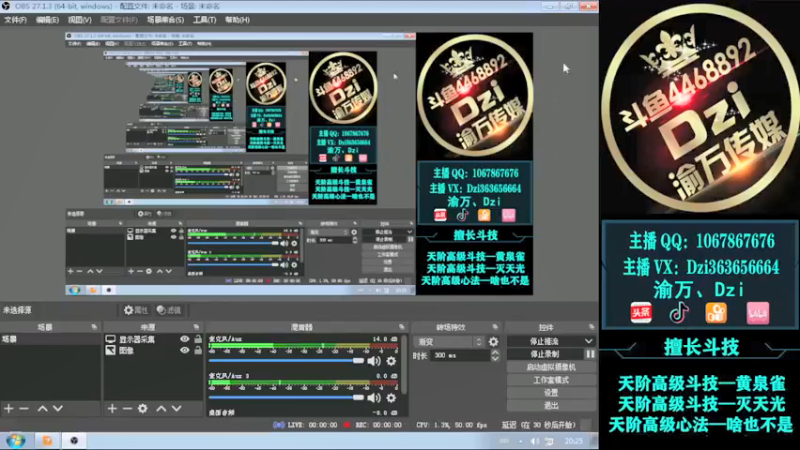
Task: Open gear settings for 0.0 dB mic channel
Action: (x=391, y=398)
